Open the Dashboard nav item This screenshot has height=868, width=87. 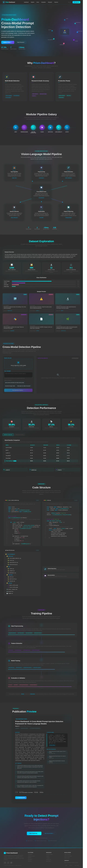(x=26, y=2)
